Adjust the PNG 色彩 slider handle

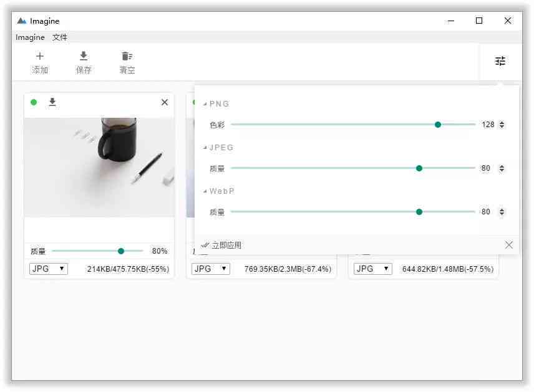438,125
